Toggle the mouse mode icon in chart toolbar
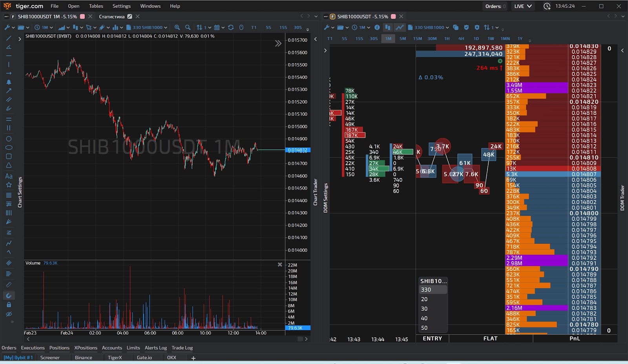The width and height of the screenshot is (628, 364). click(x=241, y=27)
